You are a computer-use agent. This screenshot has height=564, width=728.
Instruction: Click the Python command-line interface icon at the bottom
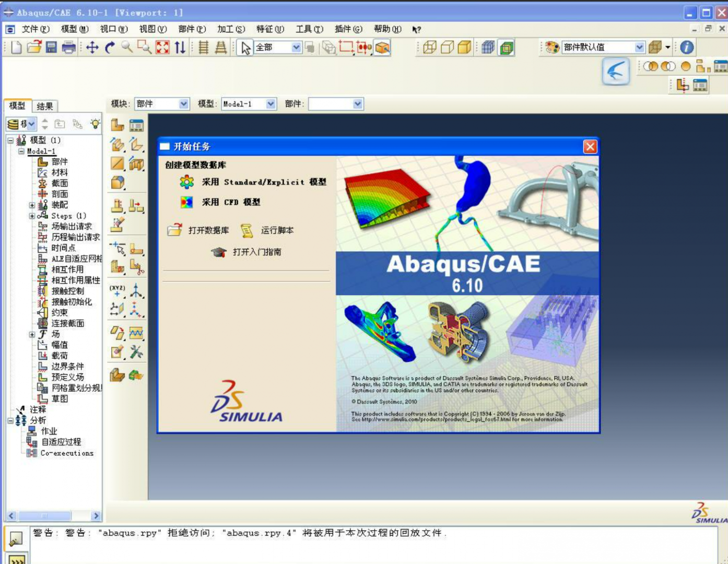tap(17, 559)
